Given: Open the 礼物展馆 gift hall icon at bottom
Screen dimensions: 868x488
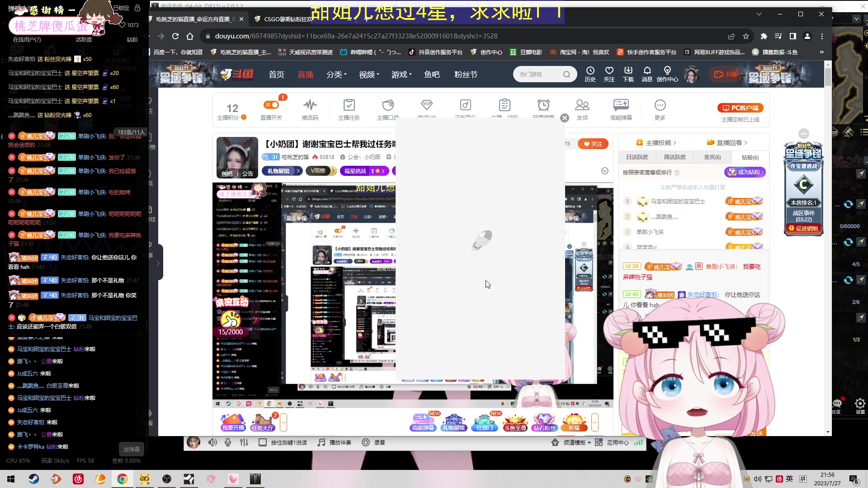Looking at the screenshot, I should pyautogui.click(x=453, y=422).
